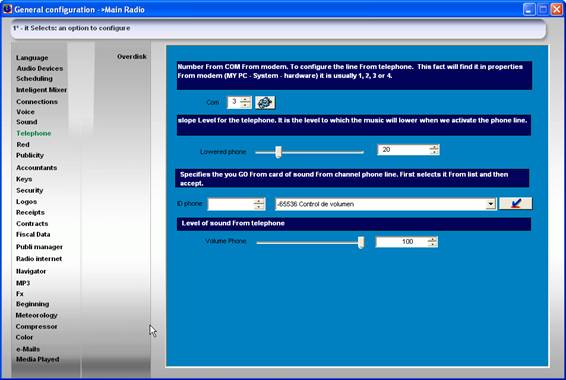Increase the Com port number
566x380 pixels.
click(x=245, y=100)
